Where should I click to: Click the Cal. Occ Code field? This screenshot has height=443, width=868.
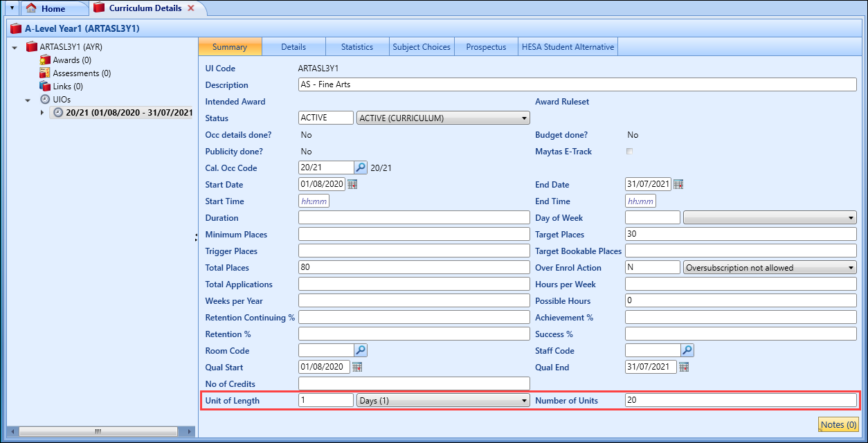point(326,168)
